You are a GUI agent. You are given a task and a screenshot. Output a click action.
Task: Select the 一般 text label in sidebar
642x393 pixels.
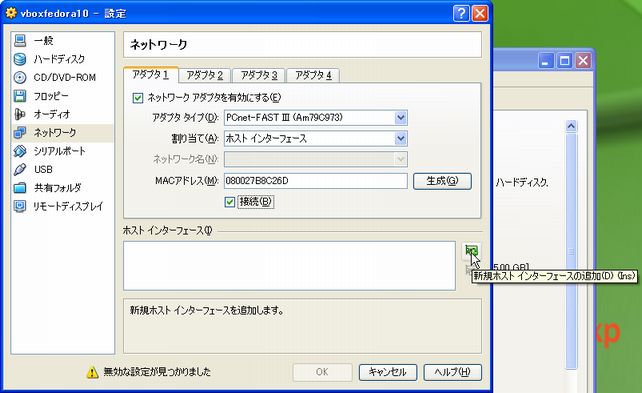coord(43,41)
